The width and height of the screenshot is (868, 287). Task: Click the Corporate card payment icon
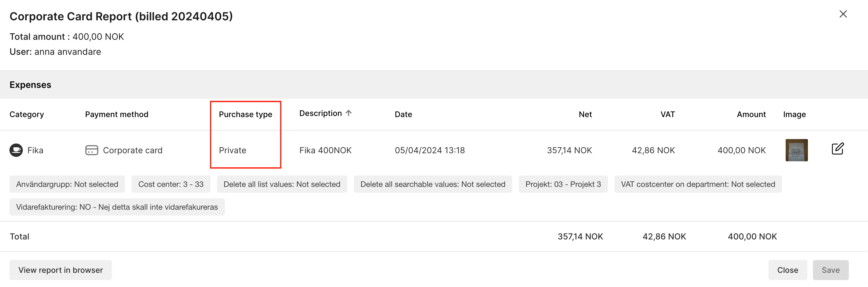[92, 150]
